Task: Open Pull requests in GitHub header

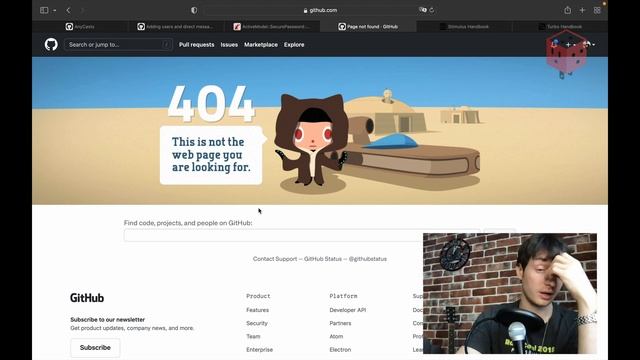Action: (x=196, y=44)
